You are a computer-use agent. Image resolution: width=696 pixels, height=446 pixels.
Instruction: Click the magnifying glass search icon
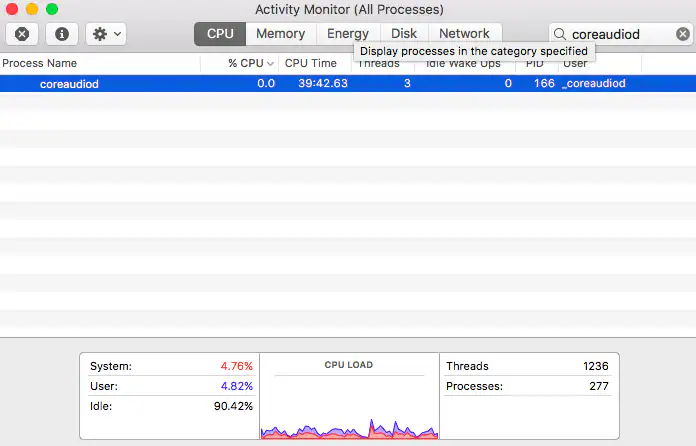click(560, 34)
